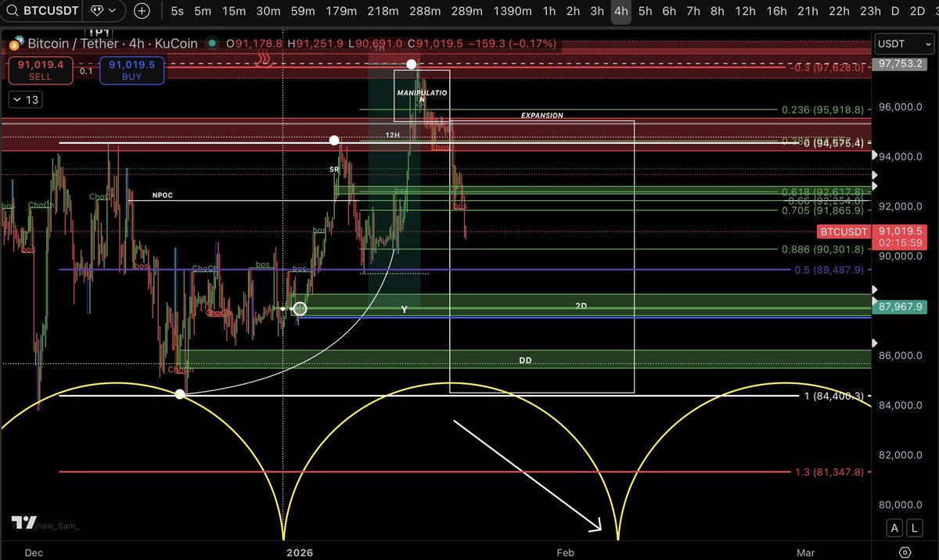Select the 23h interval
Viewport: 939px width, 560px height.
pos(870,12)
